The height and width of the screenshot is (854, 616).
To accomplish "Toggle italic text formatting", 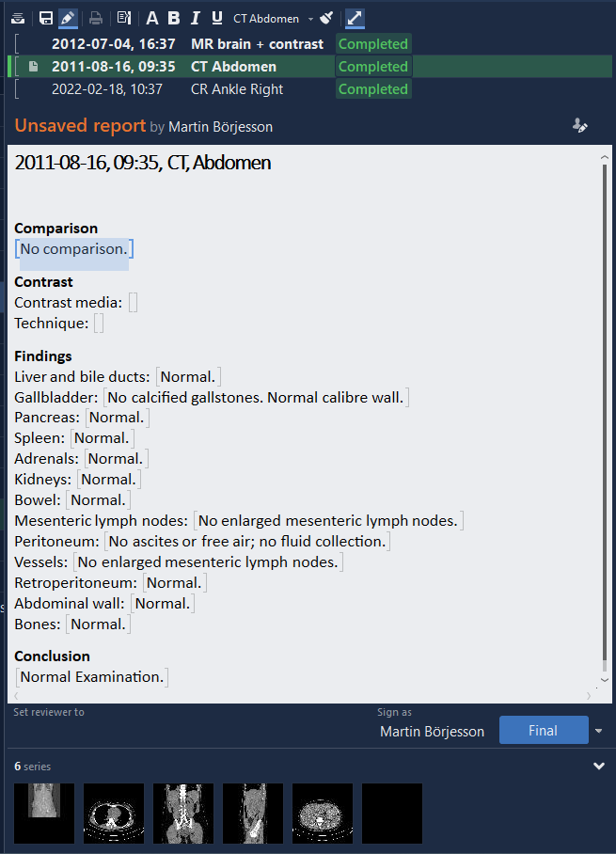I will click(196, 18).
